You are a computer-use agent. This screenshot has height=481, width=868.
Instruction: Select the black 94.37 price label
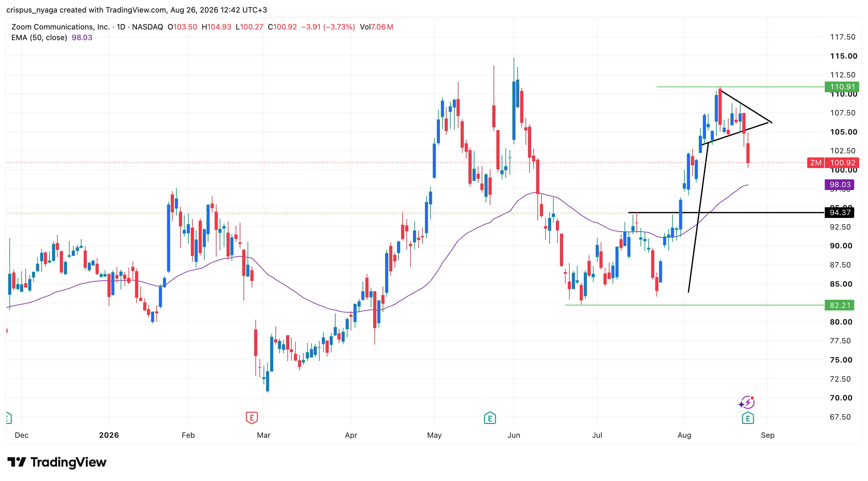coord(839,213)
